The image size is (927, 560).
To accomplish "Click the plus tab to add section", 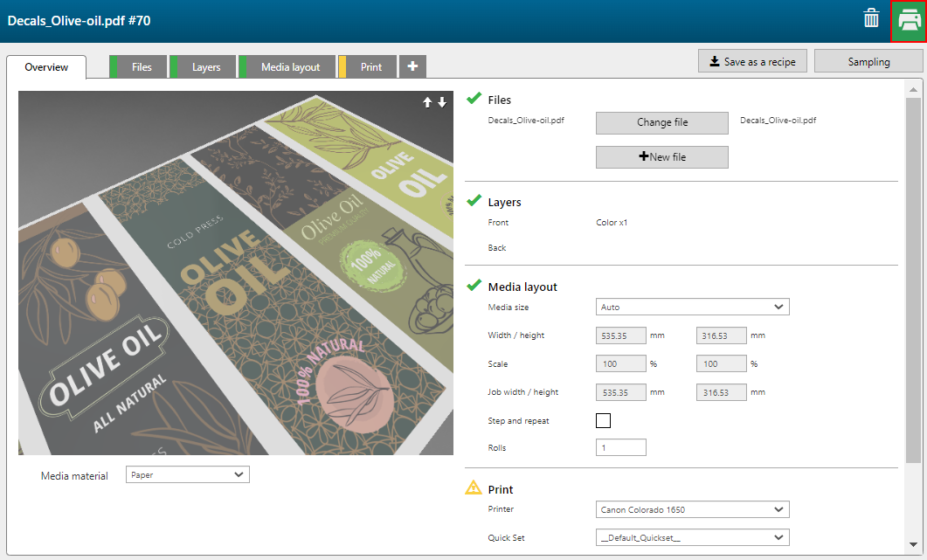I will pos(412,66).
